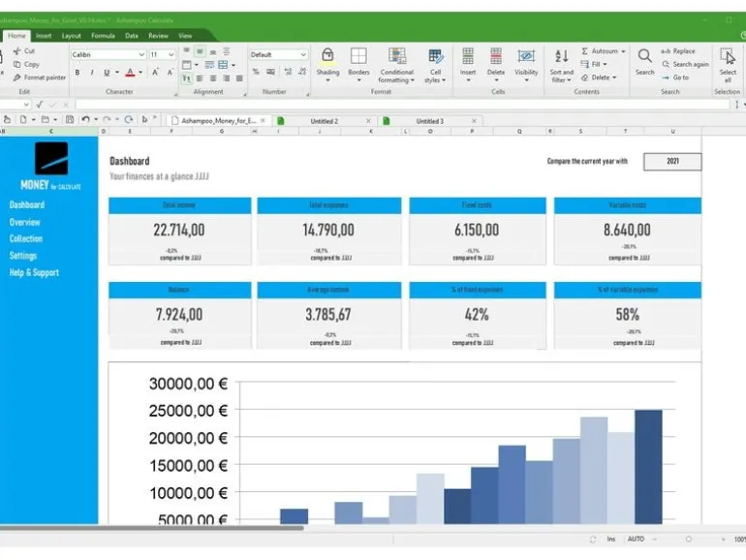Toggle justified alignment

pos(239,78)
